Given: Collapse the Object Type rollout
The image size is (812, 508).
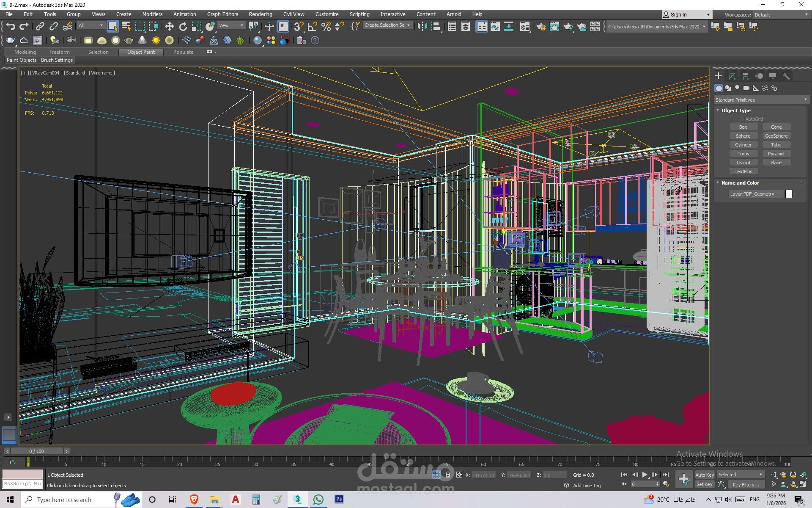Looking at the screenshot, I should (x=736, y=110).
